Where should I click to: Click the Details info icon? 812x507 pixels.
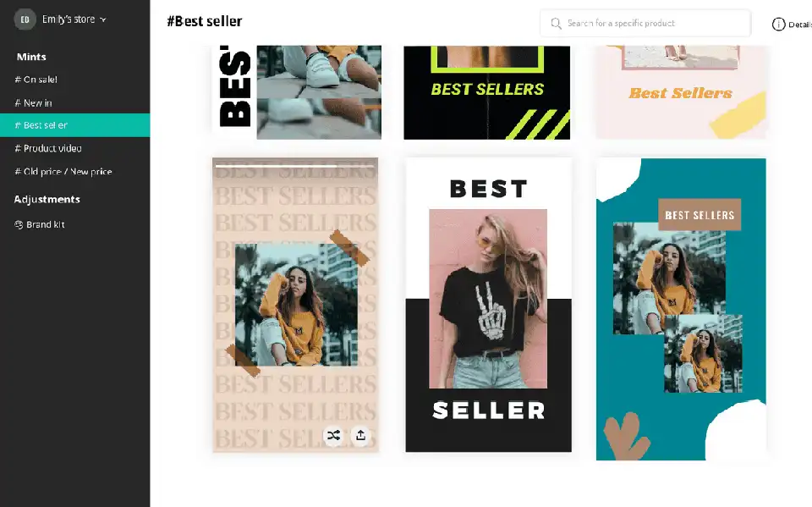click(778, 25)
